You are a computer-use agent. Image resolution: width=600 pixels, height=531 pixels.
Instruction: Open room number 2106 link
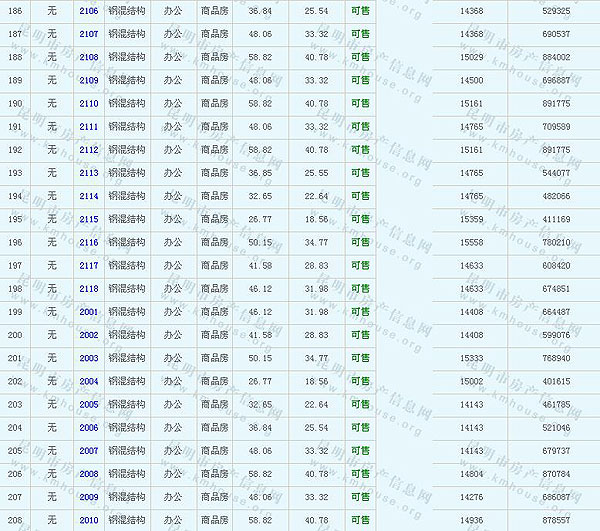89,11
